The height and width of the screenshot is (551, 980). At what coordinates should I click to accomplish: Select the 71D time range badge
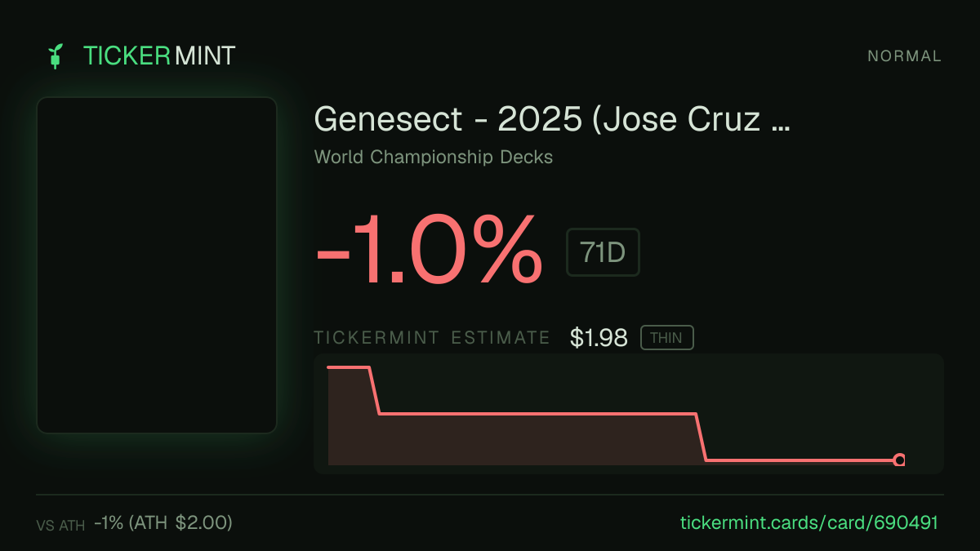point(603,252)
